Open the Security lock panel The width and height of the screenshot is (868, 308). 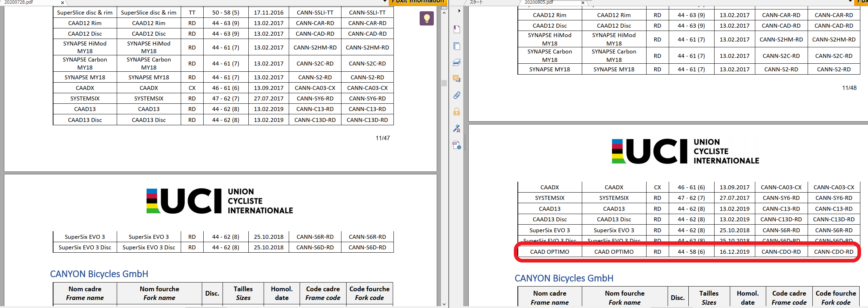(457, 111)
